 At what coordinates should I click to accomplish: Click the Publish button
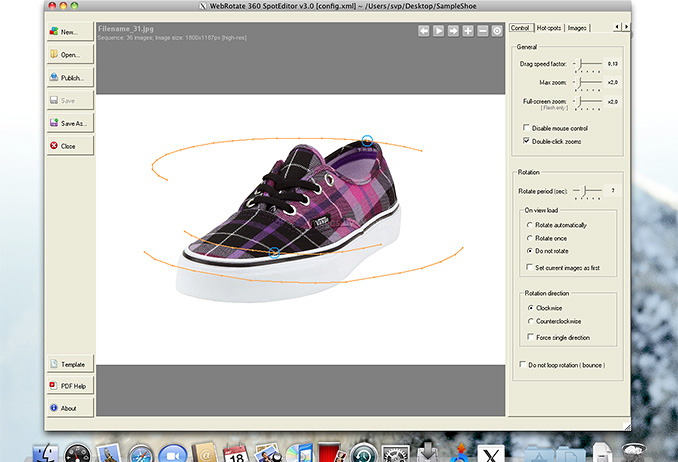(70, 77)
